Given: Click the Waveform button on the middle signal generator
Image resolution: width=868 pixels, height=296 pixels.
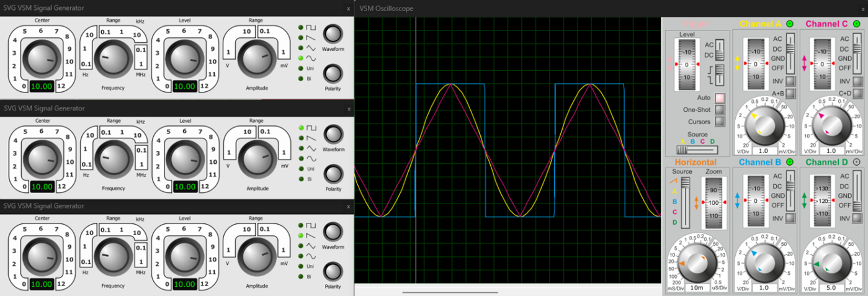Looking at the screenshot, I should (333, 134).
